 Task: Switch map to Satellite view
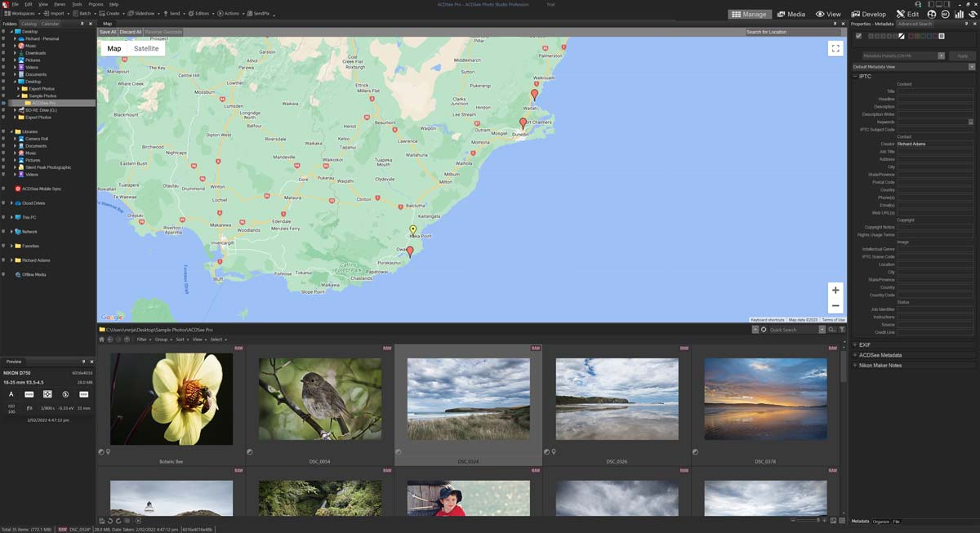(x=146, y=49)
